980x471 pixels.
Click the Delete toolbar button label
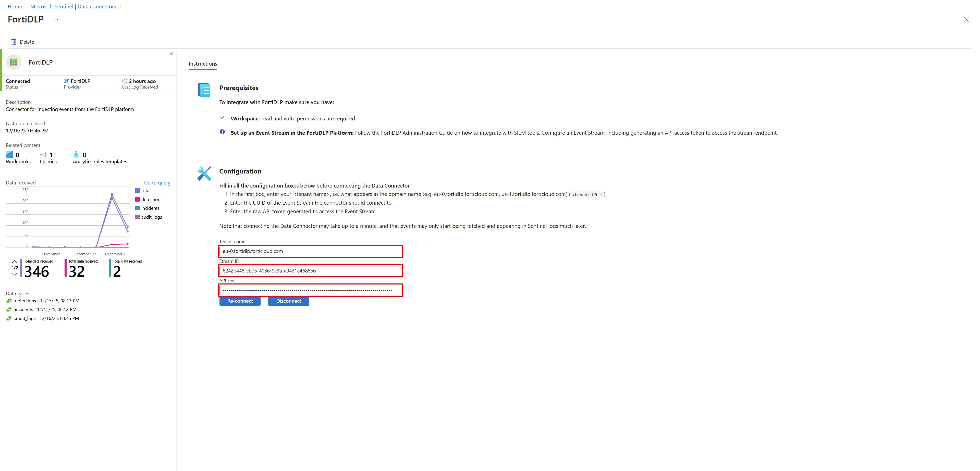[27, 42]
